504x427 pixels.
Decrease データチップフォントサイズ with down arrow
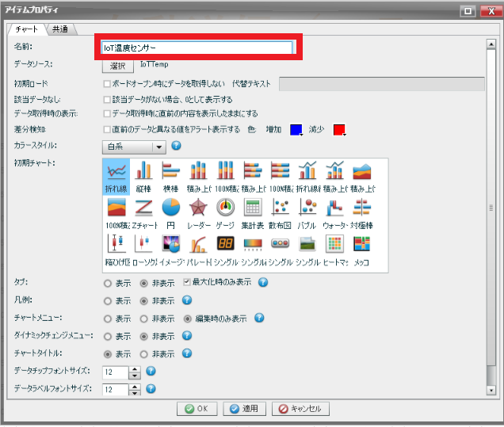pos(135,376)
